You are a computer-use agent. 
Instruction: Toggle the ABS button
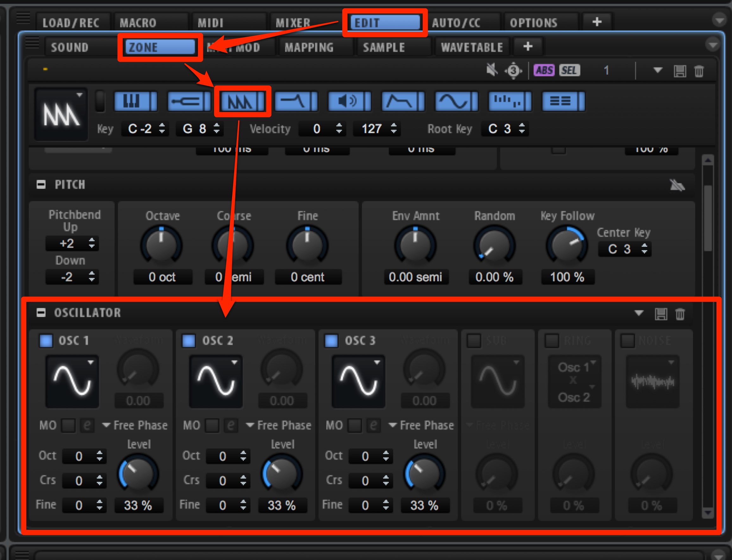[x=544, y=70]
